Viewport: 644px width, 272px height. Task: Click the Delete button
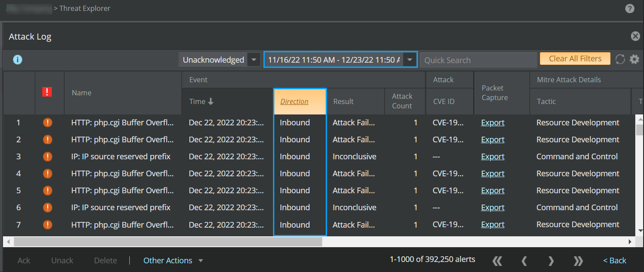pos(105,261)
